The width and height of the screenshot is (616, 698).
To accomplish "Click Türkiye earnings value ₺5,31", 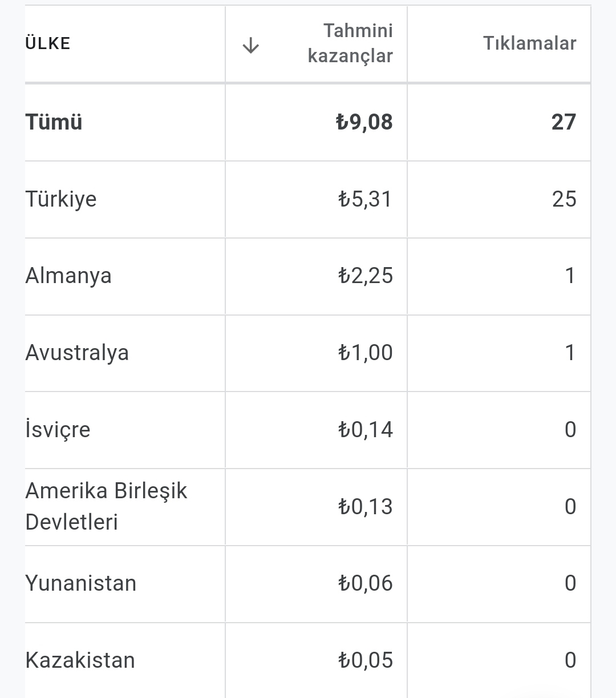I will 365,199.
